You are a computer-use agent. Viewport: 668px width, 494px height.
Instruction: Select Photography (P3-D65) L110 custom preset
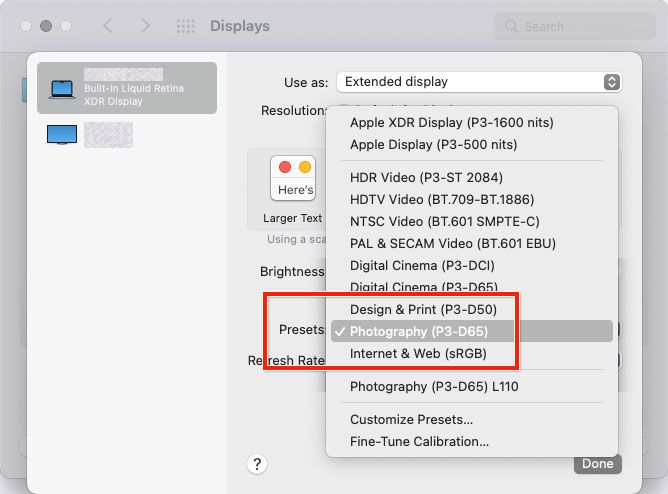pyautogui.click(x=434, y=387)
